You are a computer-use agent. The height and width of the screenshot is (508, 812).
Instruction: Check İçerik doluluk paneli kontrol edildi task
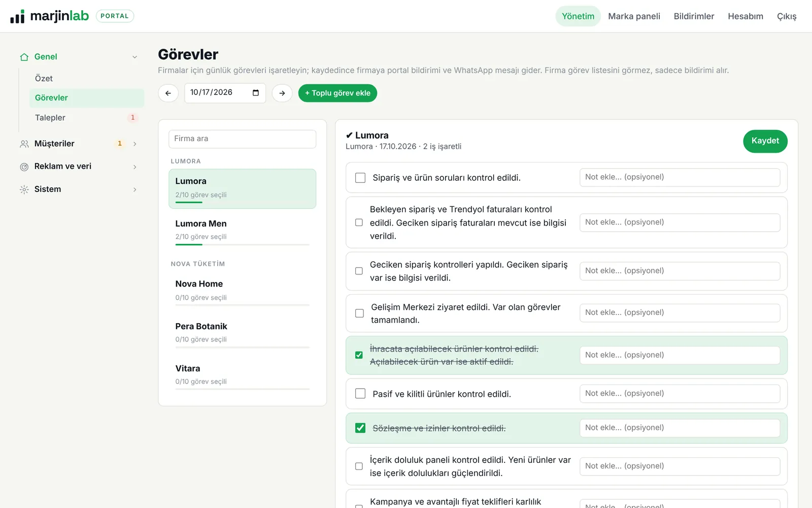coord(359,466)
